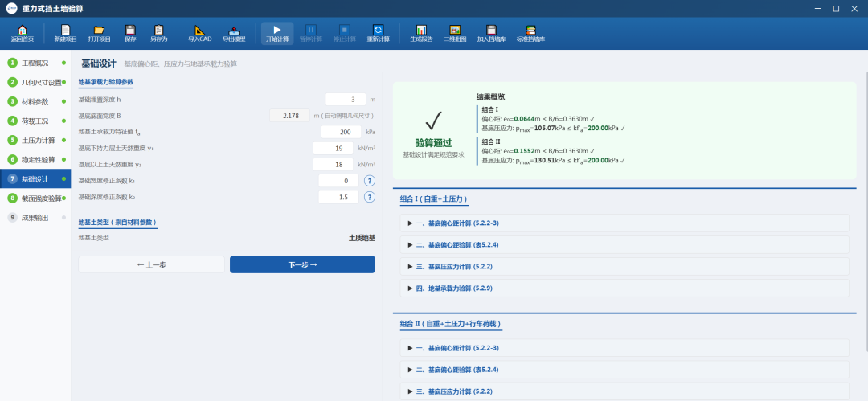
Task: Go to step 1 工程概况
Action: pos(35,63)
